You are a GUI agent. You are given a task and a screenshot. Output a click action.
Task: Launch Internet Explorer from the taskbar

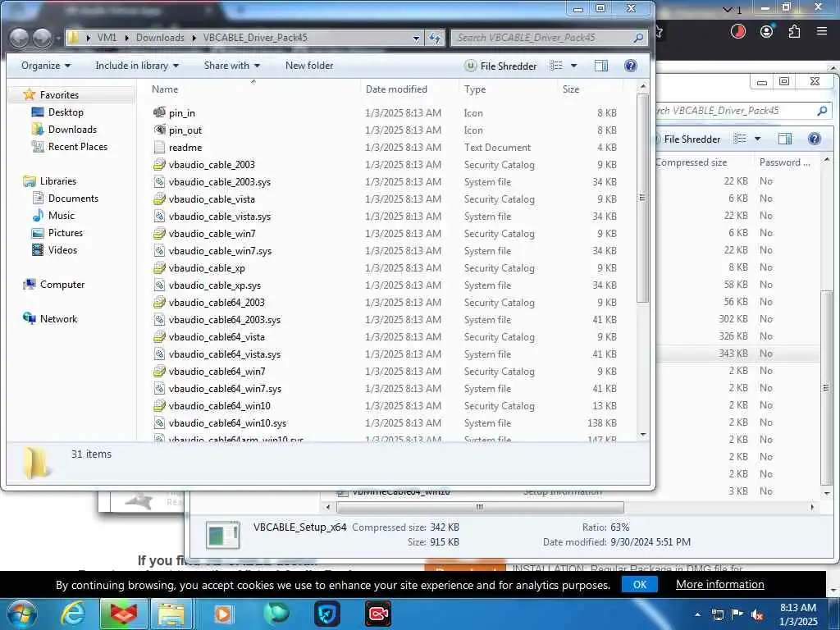(x=73, y=614)
